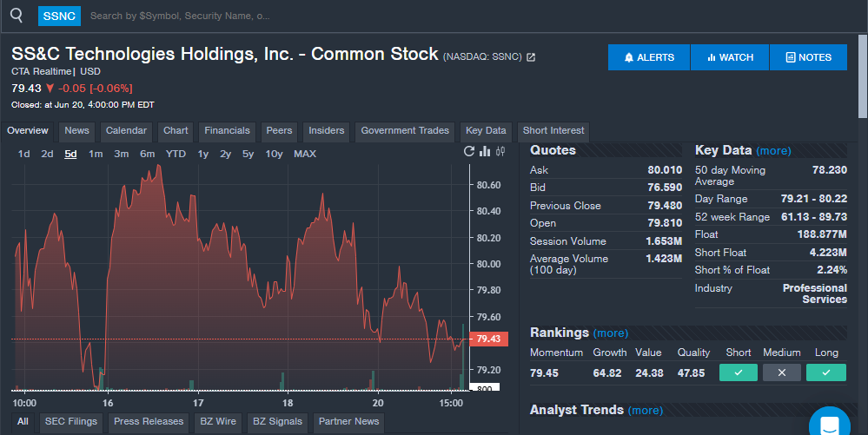This screenshot has height=435, width=868.
Task: Select the 2y chart range
Action: (x=225, y=154)
